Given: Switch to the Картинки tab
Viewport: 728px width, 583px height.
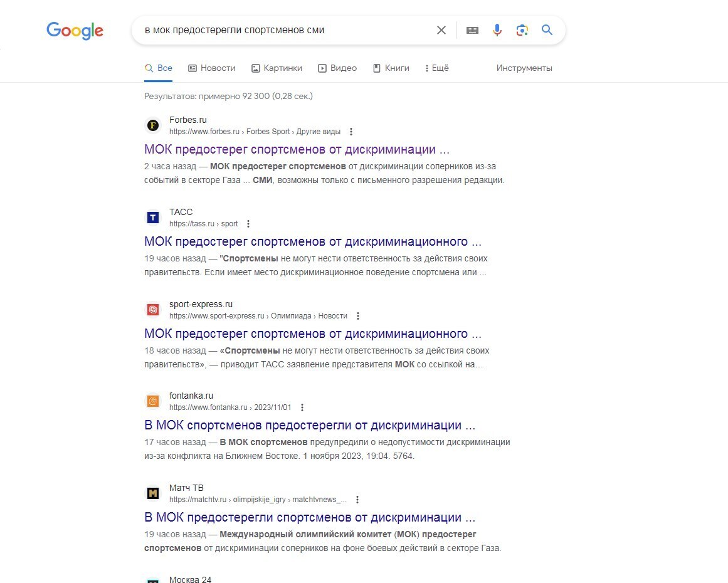Looking at the screenshot, I should 277,68.
